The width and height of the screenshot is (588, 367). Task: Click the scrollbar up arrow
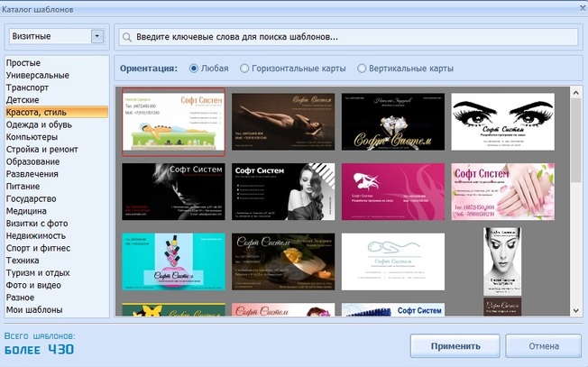(x=575, y=91)
